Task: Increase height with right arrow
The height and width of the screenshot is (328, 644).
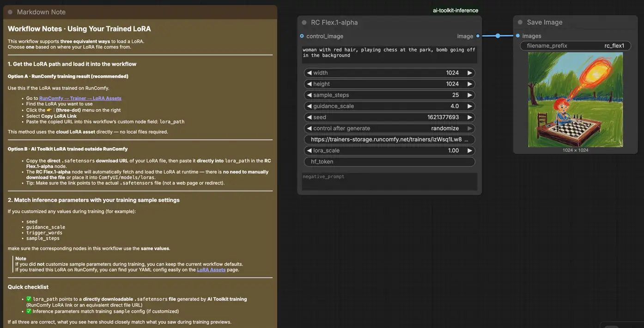Action: click(470, 84)
